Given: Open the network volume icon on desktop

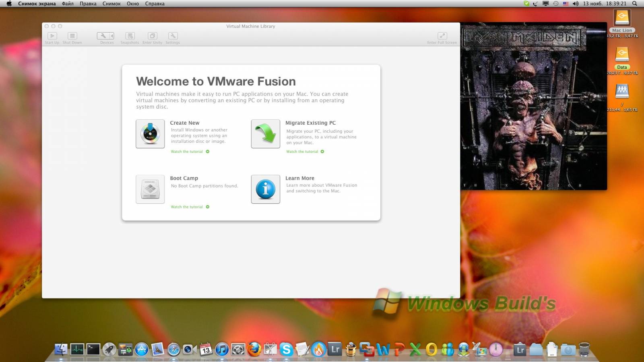Looking at the screenshot, I should 622,91.
